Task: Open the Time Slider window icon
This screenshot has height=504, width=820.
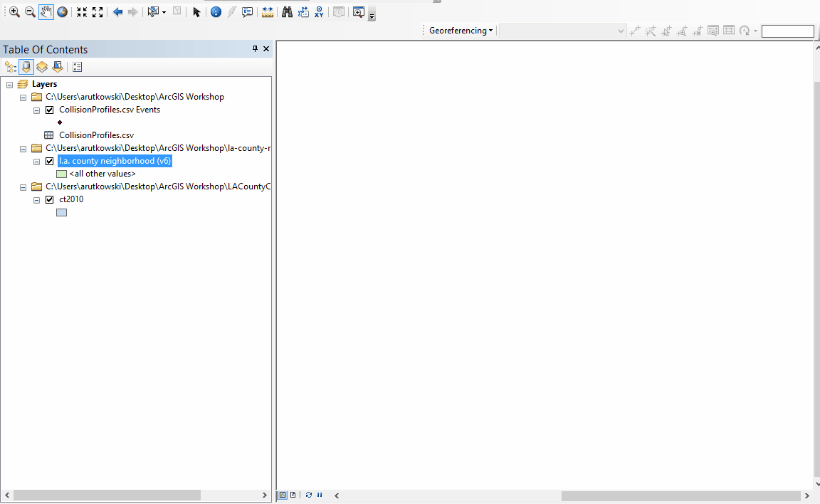Action: (339, 12)
